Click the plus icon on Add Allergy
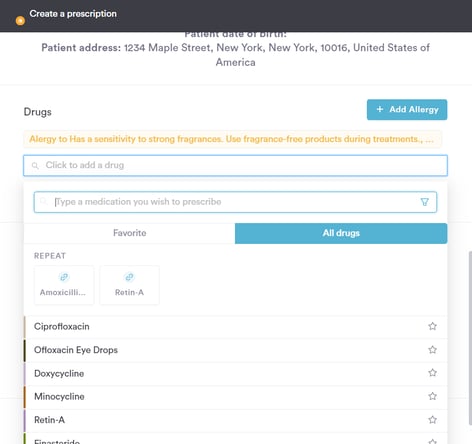The height and width of the screenshot is (444, 472). pos(380,109)
